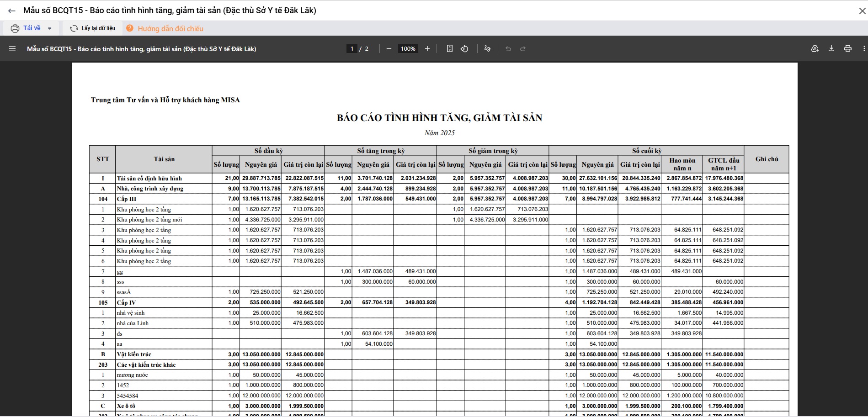
Task: Expand the Tải về dropdown arrow
Action: 50,28
